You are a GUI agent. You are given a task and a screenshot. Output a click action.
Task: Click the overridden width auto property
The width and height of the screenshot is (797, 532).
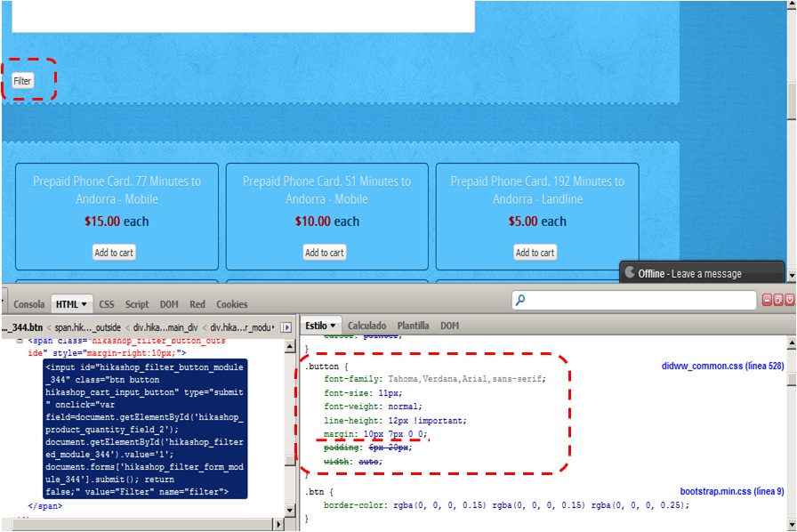tap(353, 462)
